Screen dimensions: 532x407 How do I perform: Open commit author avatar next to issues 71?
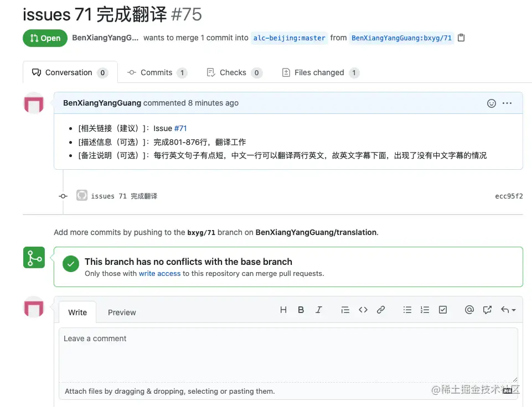click(82, 195)
